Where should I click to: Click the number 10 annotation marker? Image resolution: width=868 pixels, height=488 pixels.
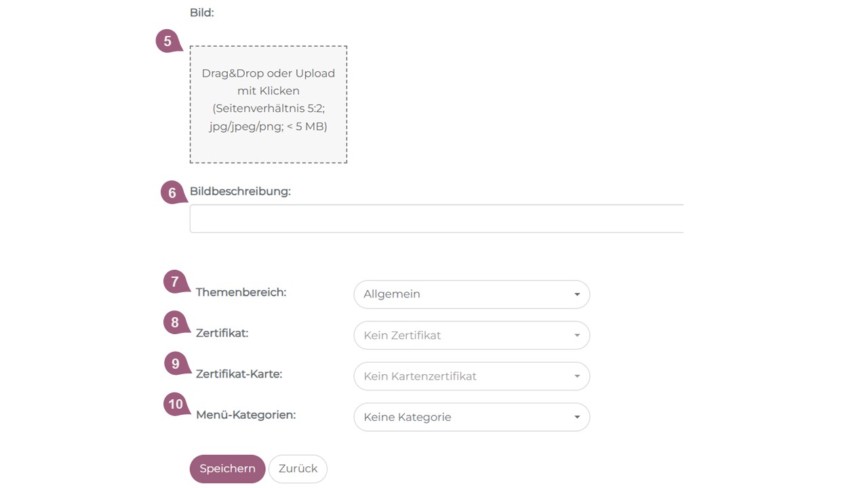point(176,405)
